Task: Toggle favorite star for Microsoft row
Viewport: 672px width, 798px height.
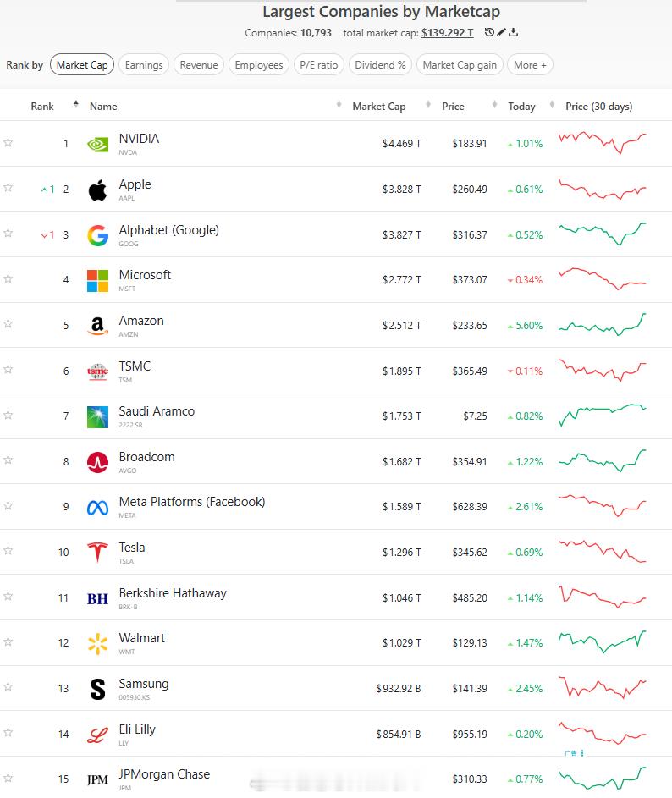Action: click(x=8, y=278)
